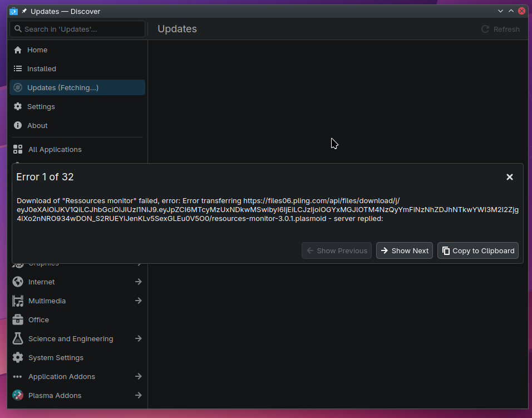Select the Internet category label
The image size is (532, 418).
coord(41,282)
